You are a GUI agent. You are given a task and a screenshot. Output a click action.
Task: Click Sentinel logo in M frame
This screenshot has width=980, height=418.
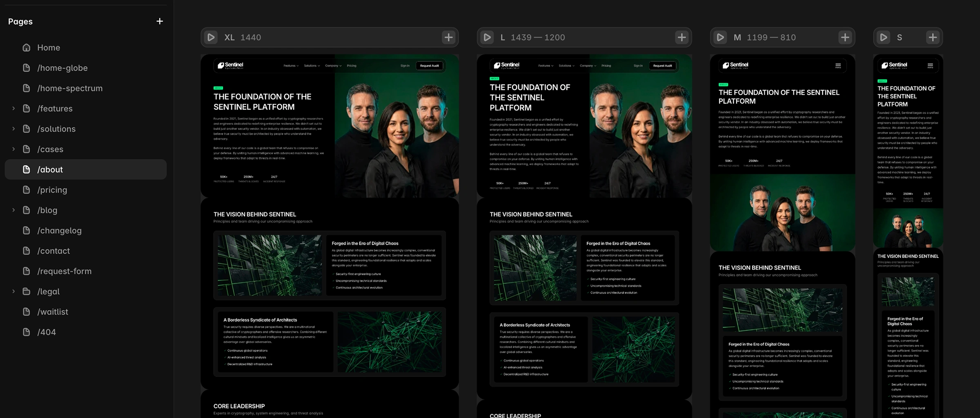(735, 65)
